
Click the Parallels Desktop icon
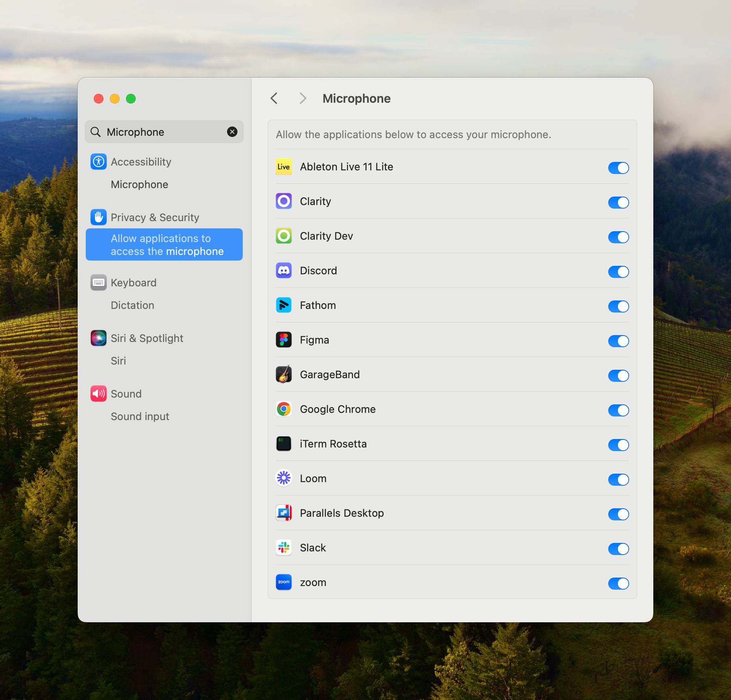coord(284,513)
